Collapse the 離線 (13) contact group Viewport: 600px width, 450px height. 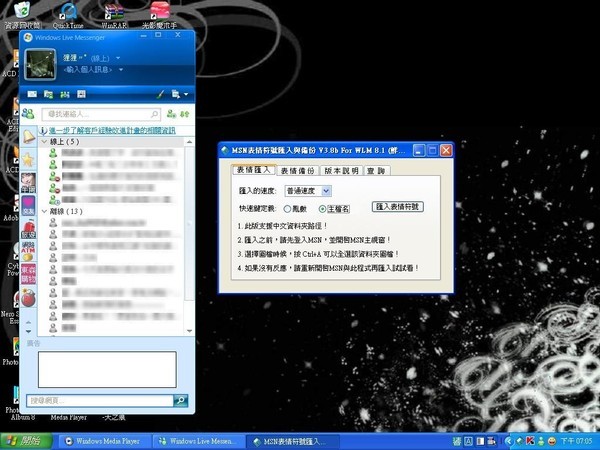coord(44,211)
